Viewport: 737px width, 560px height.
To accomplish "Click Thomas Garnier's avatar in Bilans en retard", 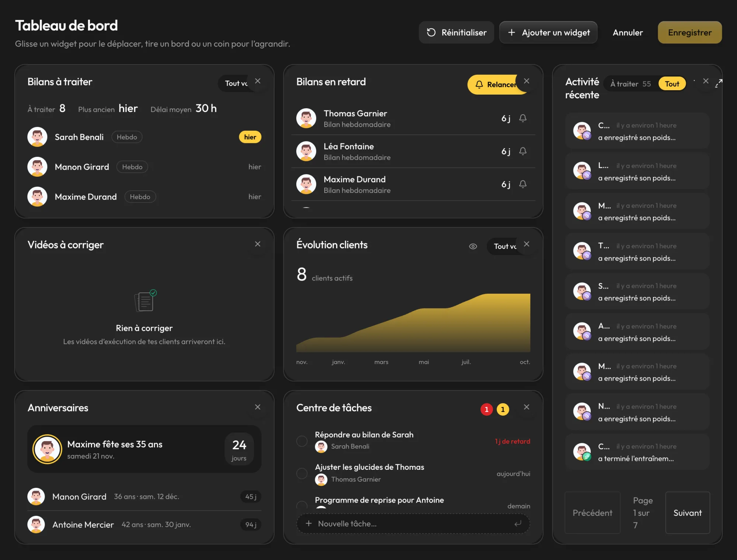I will (x=306, y=118).
